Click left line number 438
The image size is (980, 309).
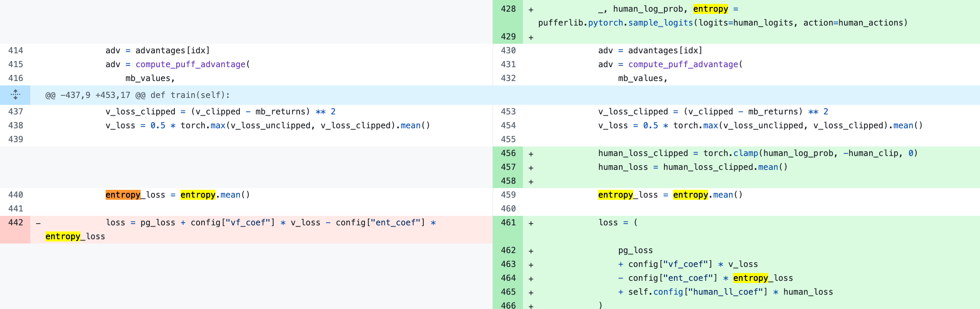click(16, 125)
